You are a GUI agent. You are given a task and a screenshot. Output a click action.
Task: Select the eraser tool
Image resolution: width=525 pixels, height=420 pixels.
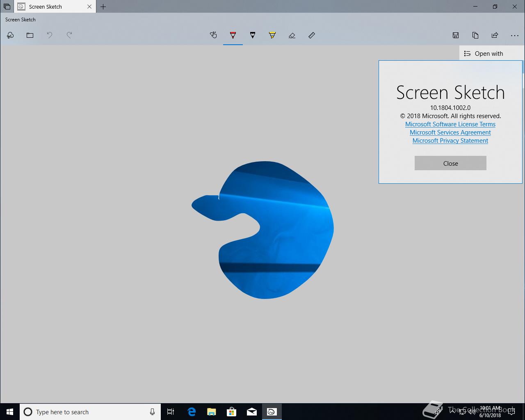tap(292, 35)
